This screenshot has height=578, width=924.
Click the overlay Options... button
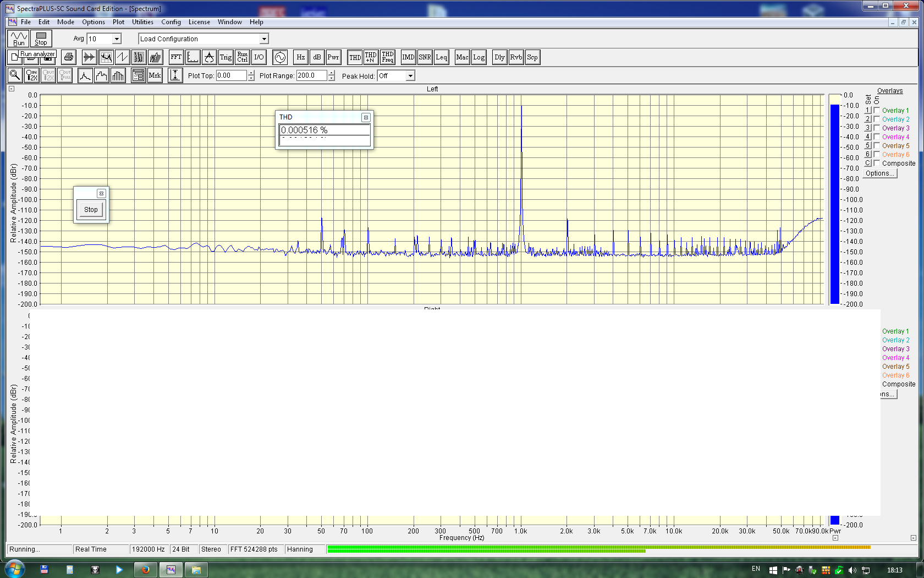pos(879,173)
